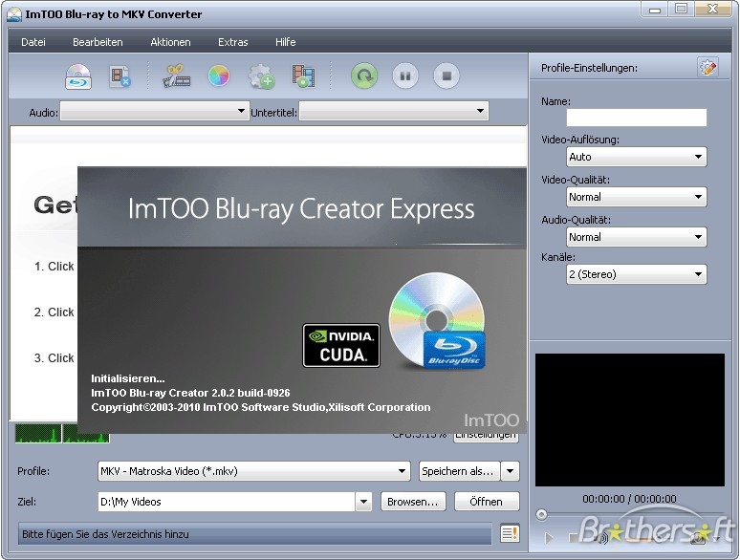Open the color wheel effects tool
This screenshot has width=740, height=560.
[x=219, y=75]
